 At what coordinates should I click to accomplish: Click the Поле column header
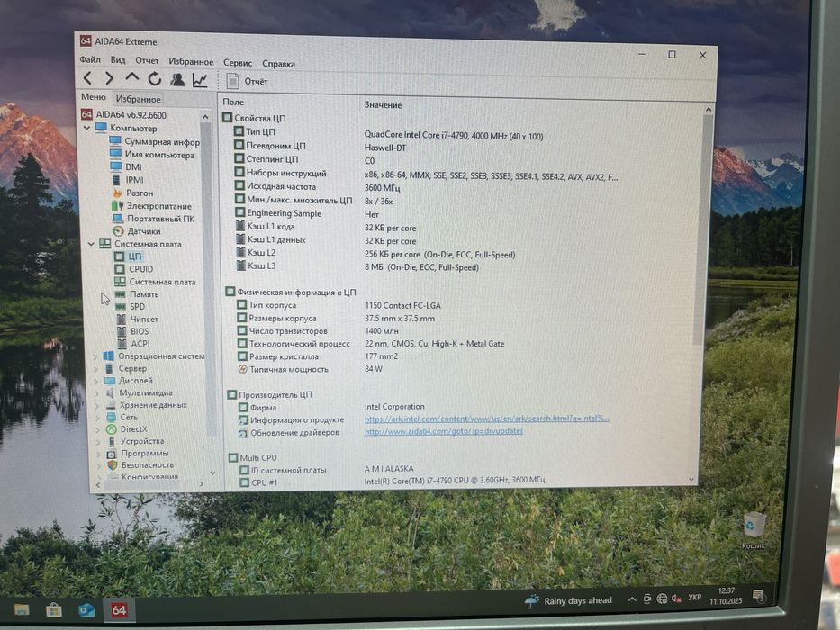click(233, 102)
